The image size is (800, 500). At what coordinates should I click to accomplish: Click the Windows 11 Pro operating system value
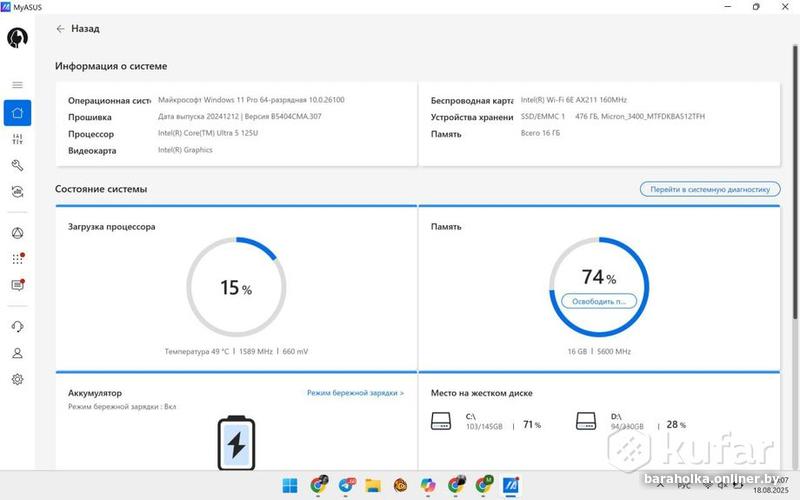coord(251,100)
